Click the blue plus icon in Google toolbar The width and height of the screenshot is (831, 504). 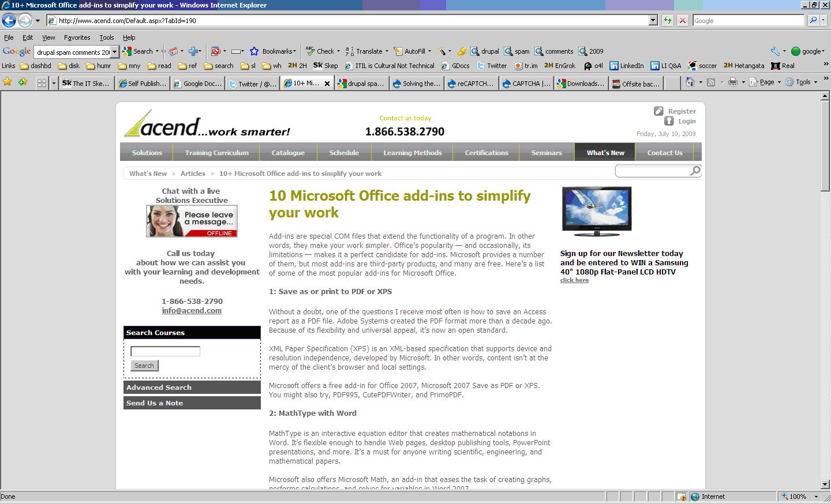coord(194,51)
